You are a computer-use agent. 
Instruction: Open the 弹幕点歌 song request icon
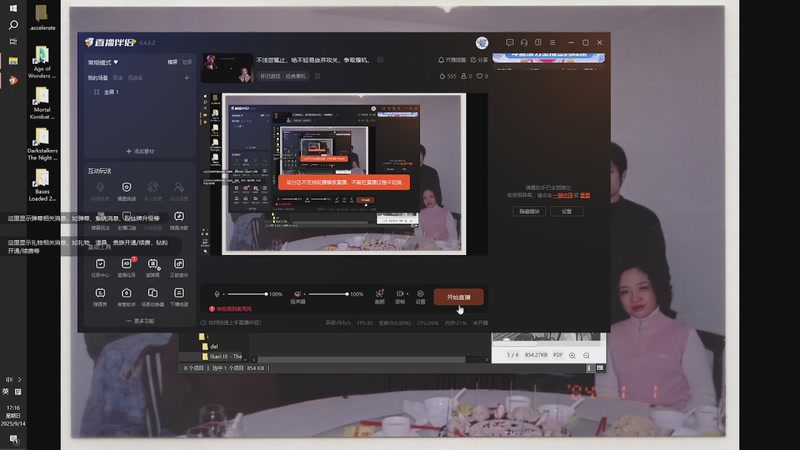(x=179, y=216)
